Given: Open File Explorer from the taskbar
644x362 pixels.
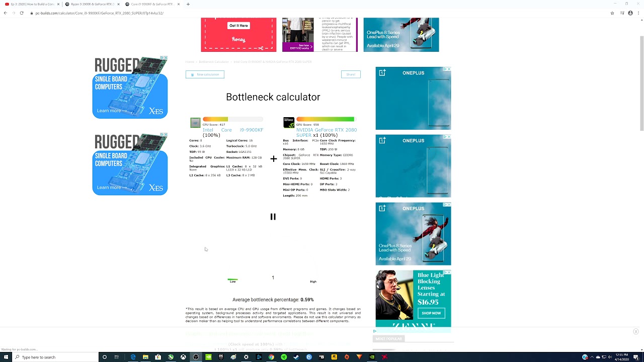Looking at the screenshot, I should pyautogui.click(x=145, y=357).
